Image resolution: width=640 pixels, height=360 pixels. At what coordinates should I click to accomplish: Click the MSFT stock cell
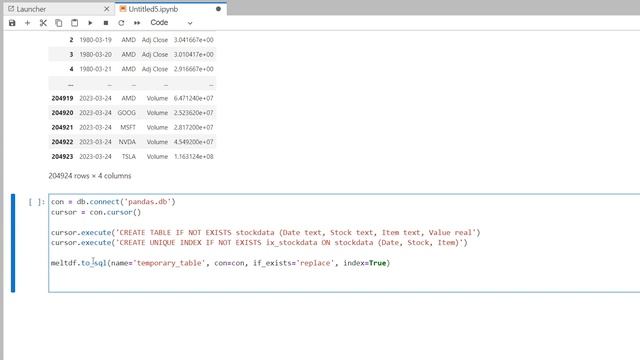(x=128, y=127)
